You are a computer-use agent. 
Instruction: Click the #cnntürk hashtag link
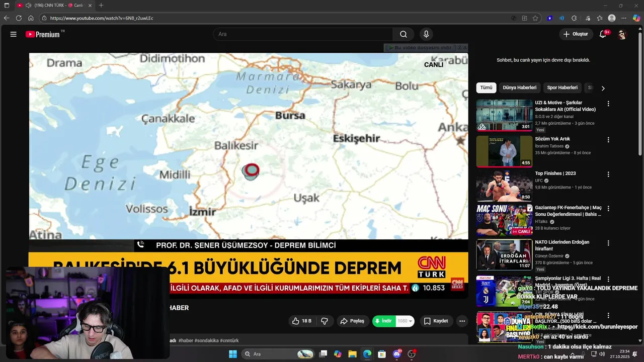coord(229,340)
